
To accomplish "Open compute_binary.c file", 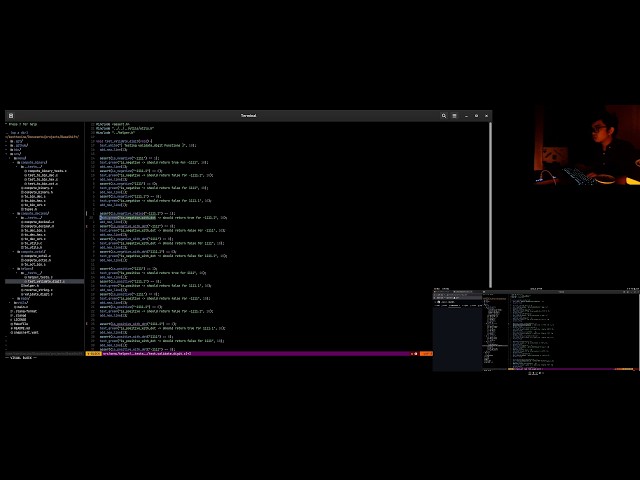I will 37,188.
